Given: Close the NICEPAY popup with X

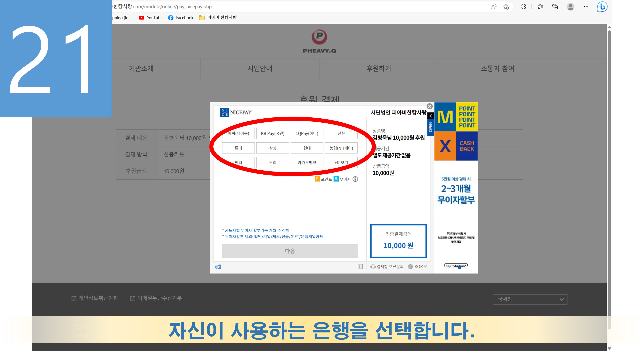Looking at the screenshot, I should click(430, 106).
